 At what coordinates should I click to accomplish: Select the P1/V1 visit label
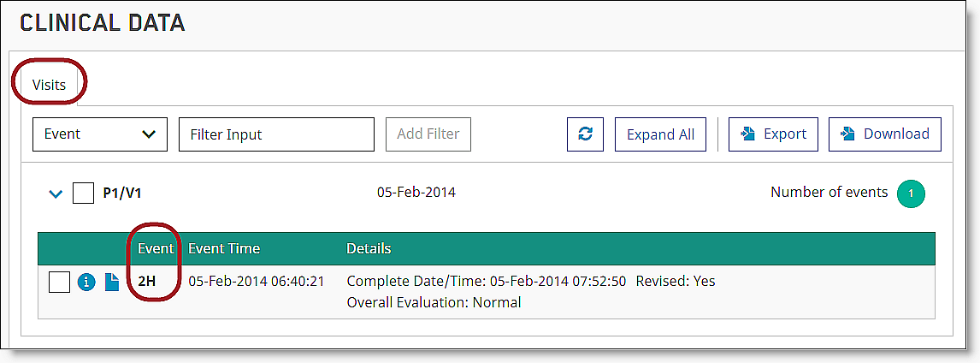point(122,193)
